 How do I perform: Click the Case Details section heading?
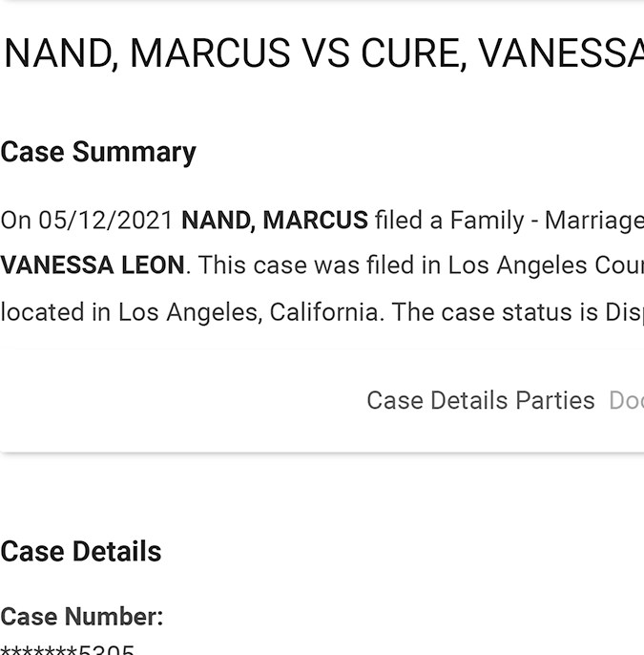point(81,551)
